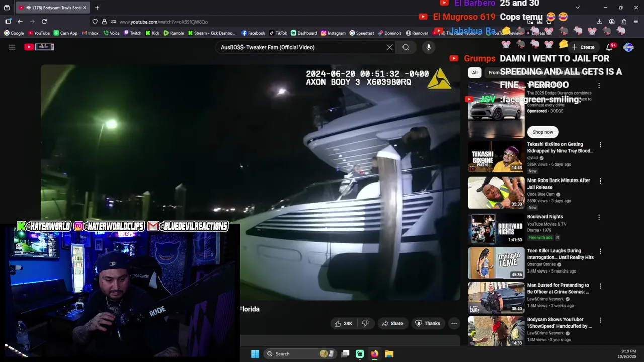644x362 pixels.
Task: Open the Instagram bookmark
Action: coord(333,33)
